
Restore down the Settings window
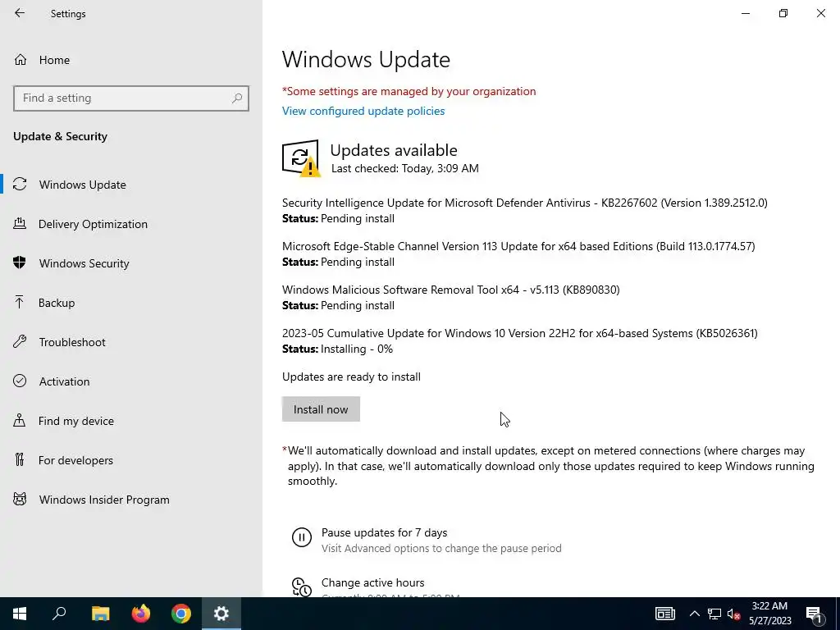(783, 13)
